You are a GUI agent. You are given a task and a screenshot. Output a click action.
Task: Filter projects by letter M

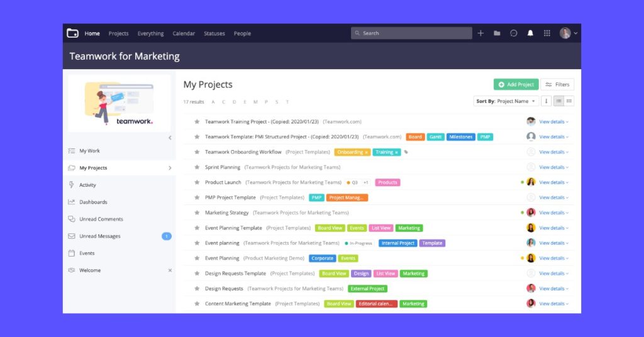[255, 102]
